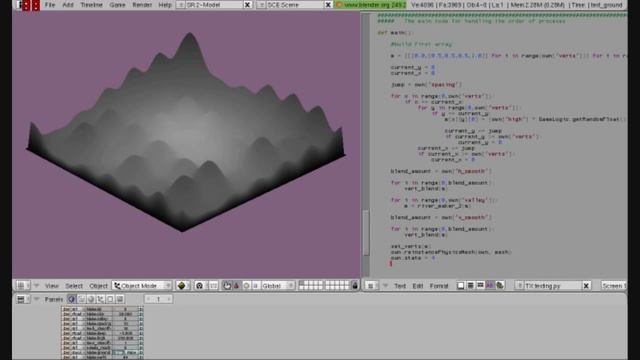Screen dimensions: 640x360
Task: Open the Object Mode dropdown
Action: click(142, 286)
